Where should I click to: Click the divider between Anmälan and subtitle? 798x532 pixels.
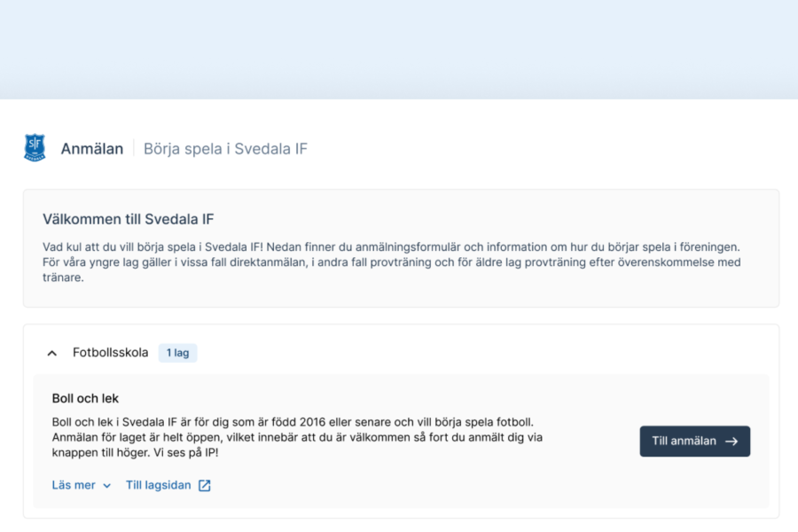134,149
